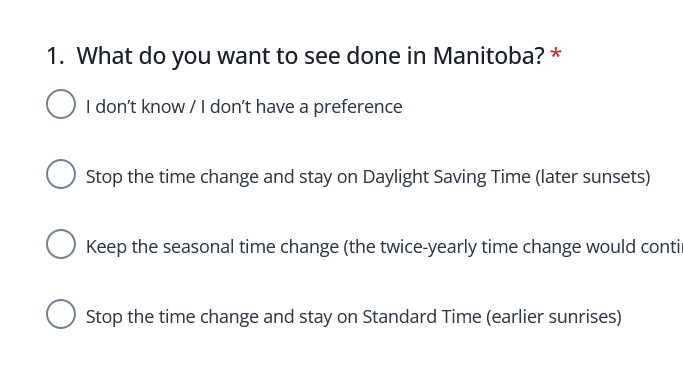This screenshot has height=367, width=683.
Task: Click the "(later sunsets)" text
Action: point(592,177)
